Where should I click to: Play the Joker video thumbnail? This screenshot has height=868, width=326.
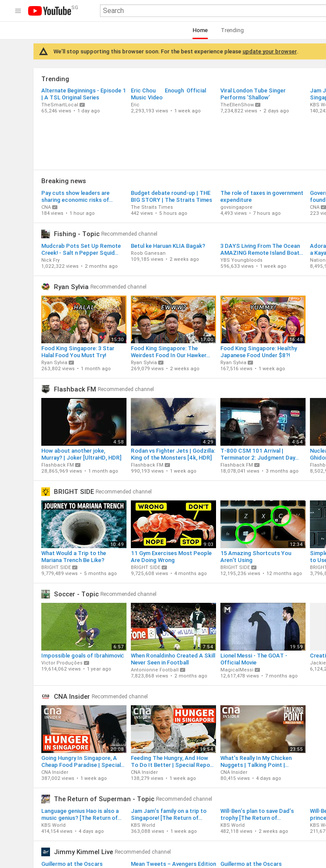click(84, 422)
